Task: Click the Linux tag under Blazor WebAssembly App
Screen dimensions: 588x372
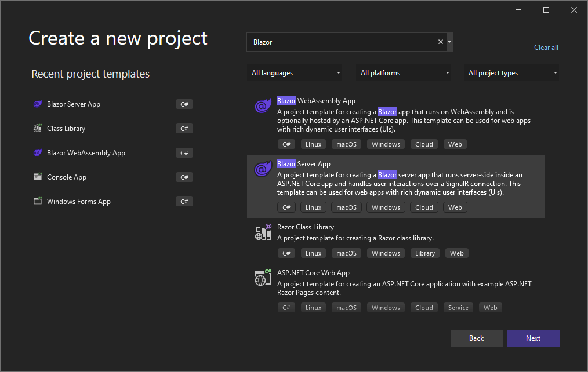Action: click(314, 144)
